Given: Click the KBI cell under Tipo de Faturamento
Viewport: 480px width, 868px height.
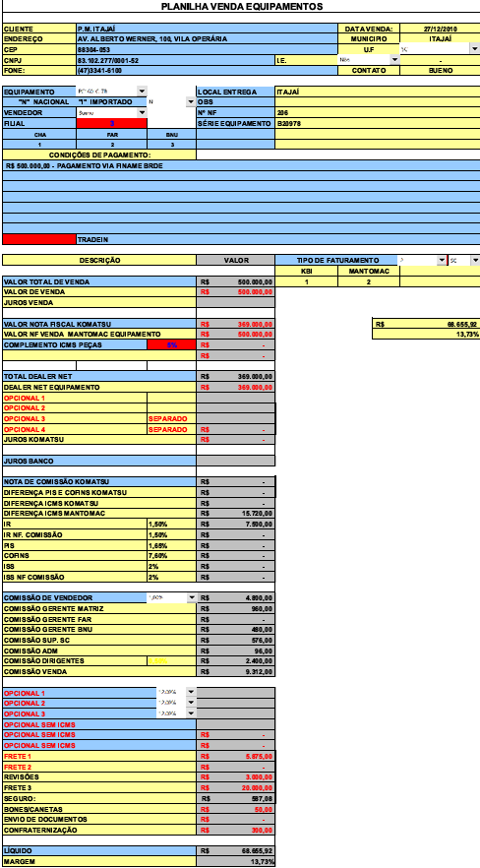Looking at the screenshot, I should point(306,271).
